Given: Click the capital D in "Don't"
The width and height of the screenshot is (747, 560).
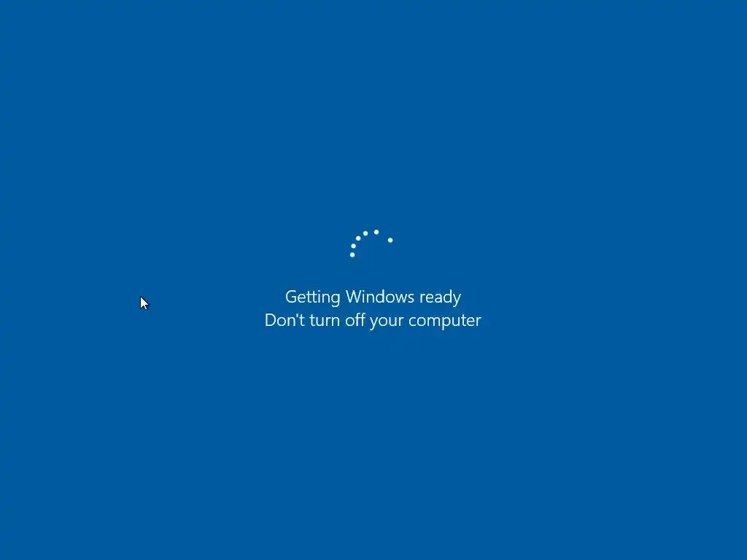Looking at the screenshot, I should (x=271, y=320).
